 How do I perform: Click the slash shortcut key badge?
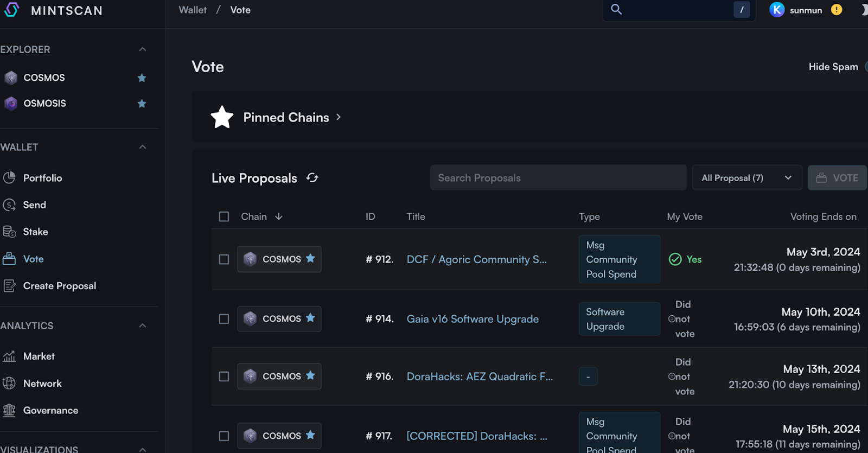(742, 10)
